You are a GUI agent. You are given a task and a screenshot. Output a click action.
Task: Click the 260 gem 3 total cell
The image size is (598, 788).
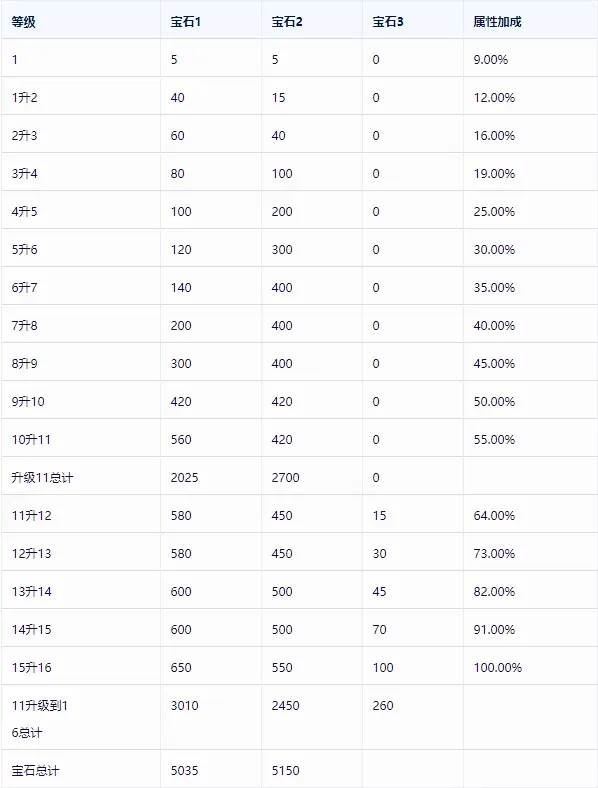coord(383,706)
